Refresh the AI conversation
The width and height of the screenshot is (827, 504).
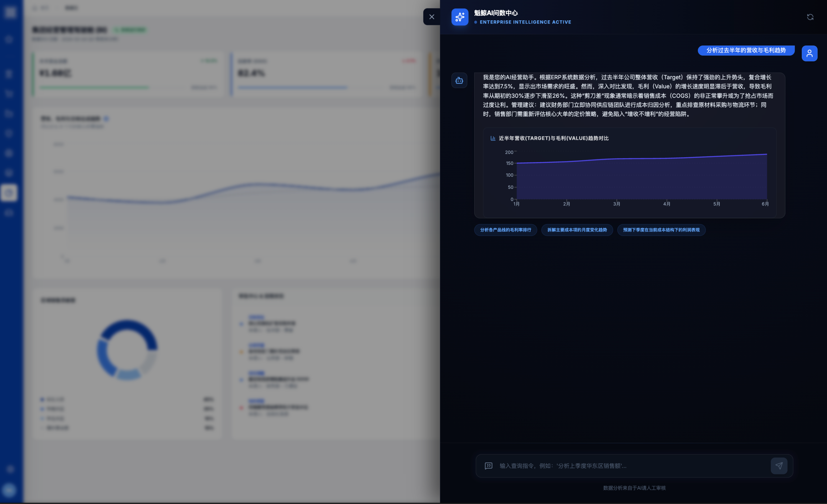(x=810, y=17)
